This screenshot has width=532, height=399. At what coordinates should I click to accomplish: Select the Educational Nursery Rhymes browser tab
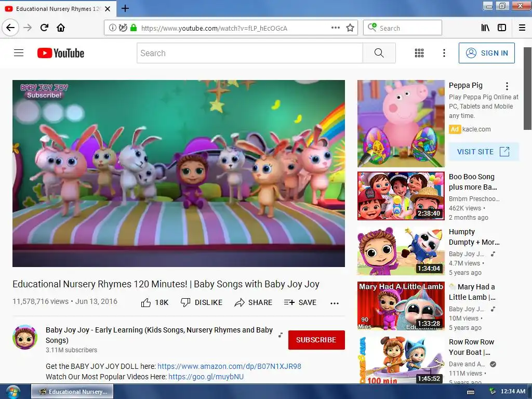(58, 9)
